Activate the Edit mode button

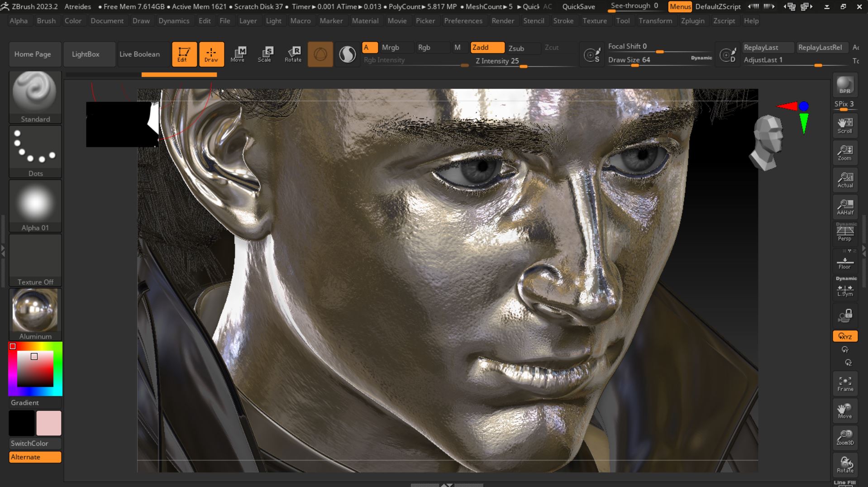tap(184, 54)
